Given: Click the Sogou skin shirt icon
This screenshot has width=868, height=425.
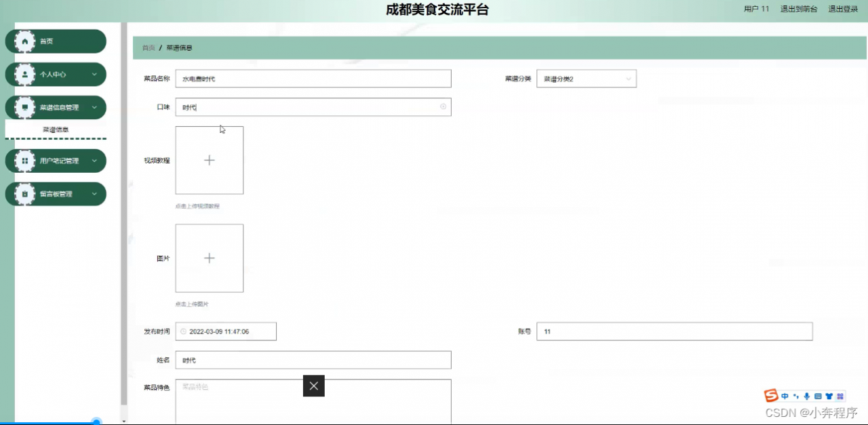Looking at the screenshot, I should pyautogui.click(x=829, y=396).
